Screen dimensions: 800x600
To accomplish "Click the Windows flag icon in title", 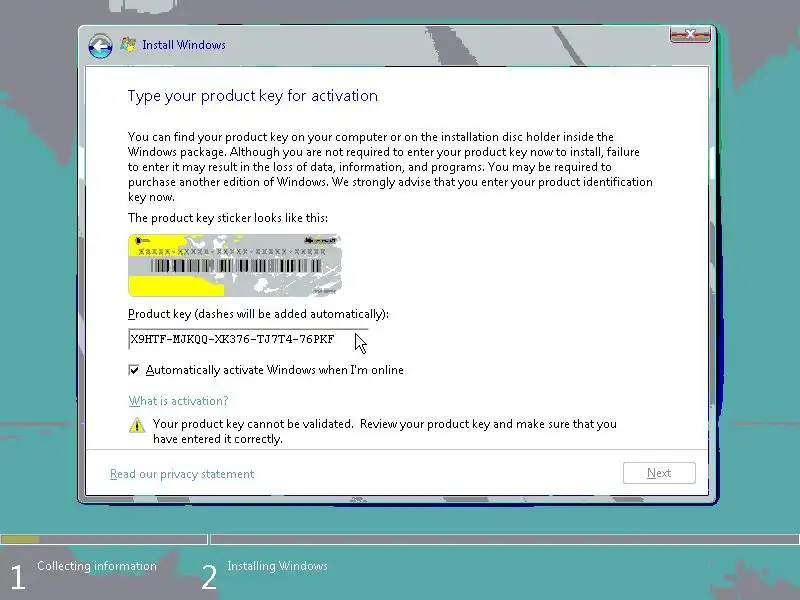I will [128, 44].
